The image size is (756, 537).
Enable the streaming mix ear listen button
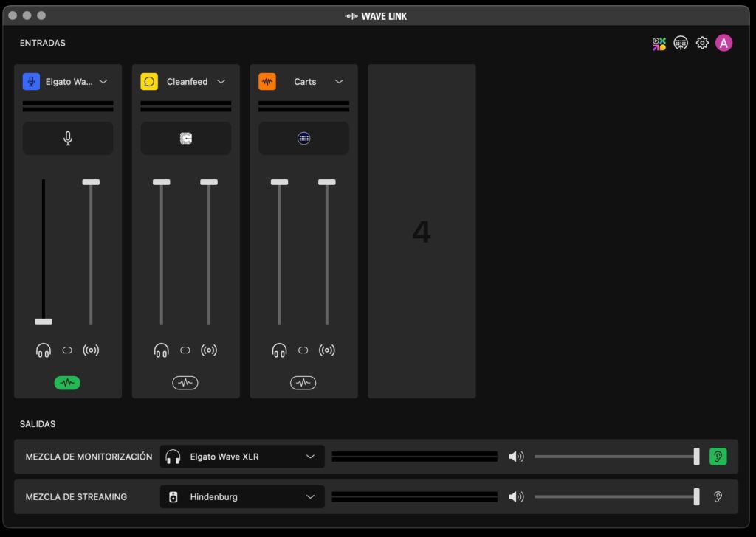[x=718, y=497]
